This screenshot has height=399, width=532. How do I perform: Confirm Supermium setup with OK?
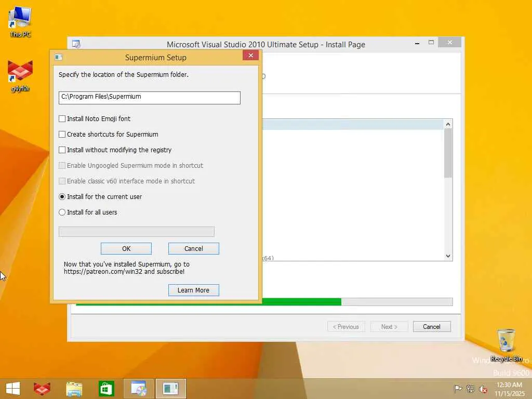pyautogui.click(x=126, y=249)
